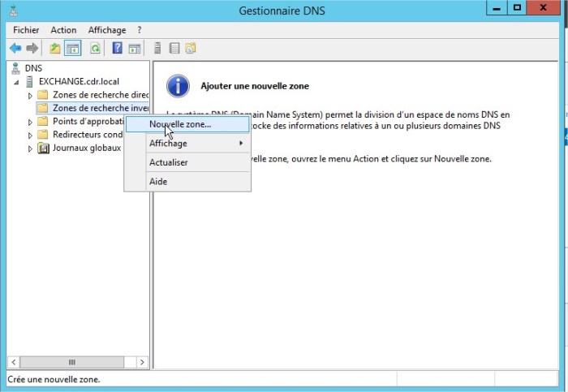Click the Back arrow toolbar icon
The height and width of the screenshot is (392, 568).
tap(15, 48)
